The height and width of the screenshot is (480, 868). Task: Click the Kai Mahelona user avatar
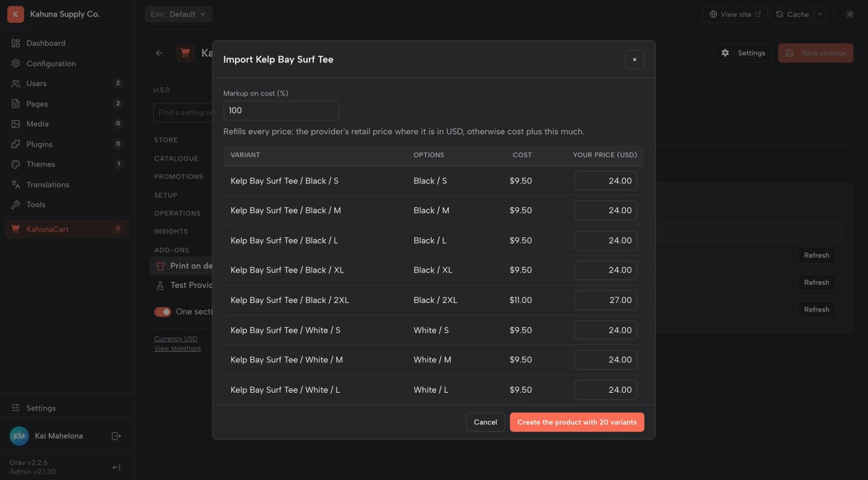(x=19, y=436)
